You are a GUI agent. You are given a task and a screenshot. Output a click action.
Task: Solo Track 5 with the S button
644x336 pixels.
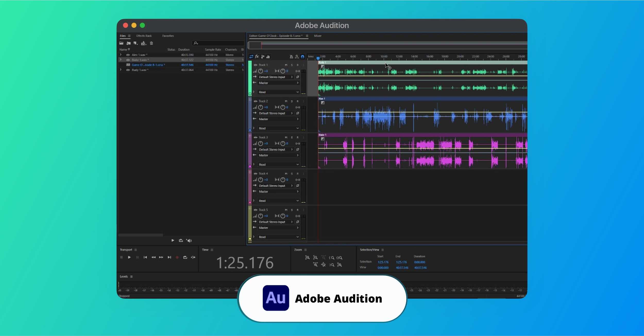292,210
